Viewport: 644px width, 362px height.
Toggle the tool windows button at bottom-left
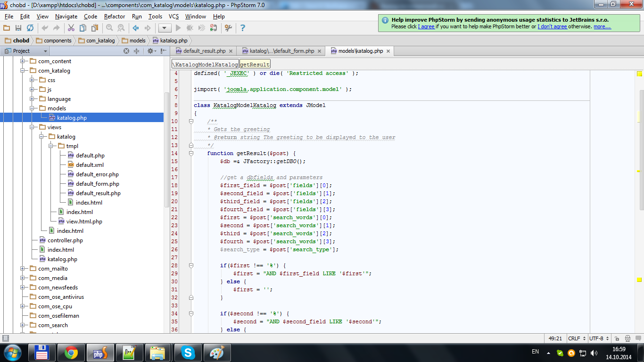tap(5, 338)
